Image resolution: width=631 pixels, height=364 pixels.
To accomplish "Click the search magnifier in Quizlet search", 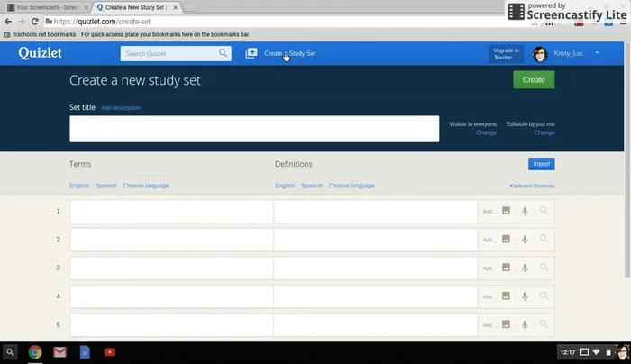I will click(224, 53).
